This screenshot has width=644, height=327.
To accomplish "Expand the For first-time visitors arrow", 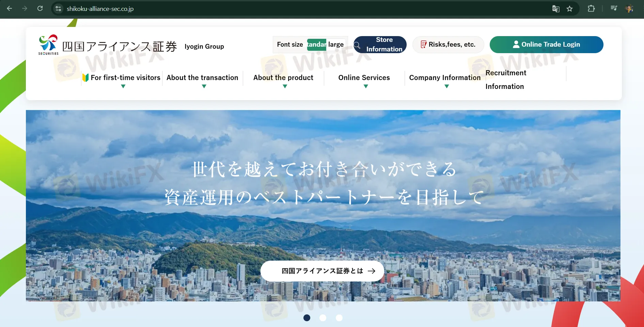I will pos(123,87).
